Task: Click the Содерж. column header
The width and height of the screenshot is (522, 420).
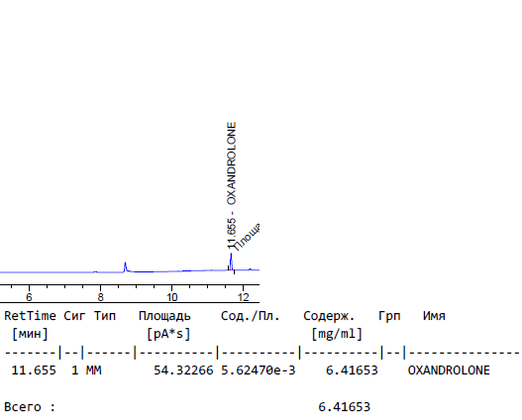Action: tap(329, 316)
